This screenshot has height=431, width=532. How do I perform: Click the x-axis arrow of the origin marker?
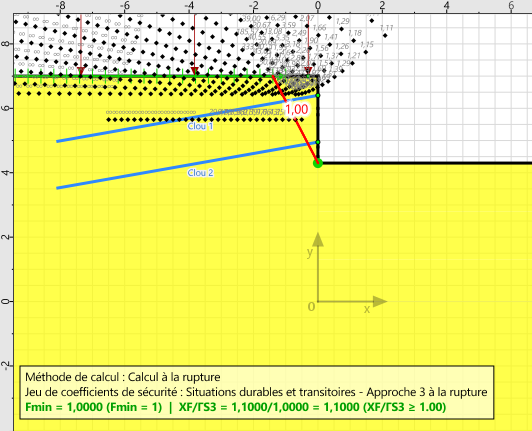(x=380, y=301)
